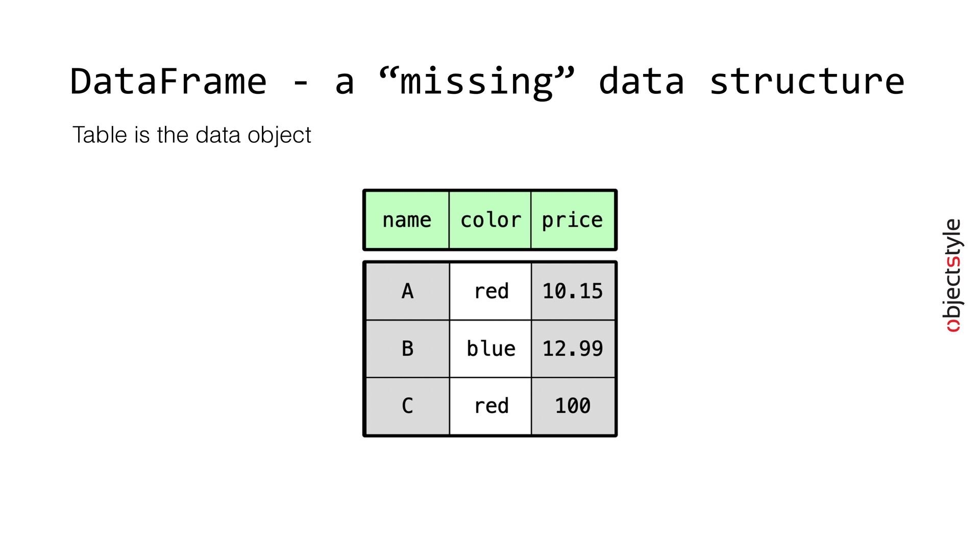This screenshot has width=980, height=551.
Task: Click the word 'Table' in subtitle
Action: point(100,135)
